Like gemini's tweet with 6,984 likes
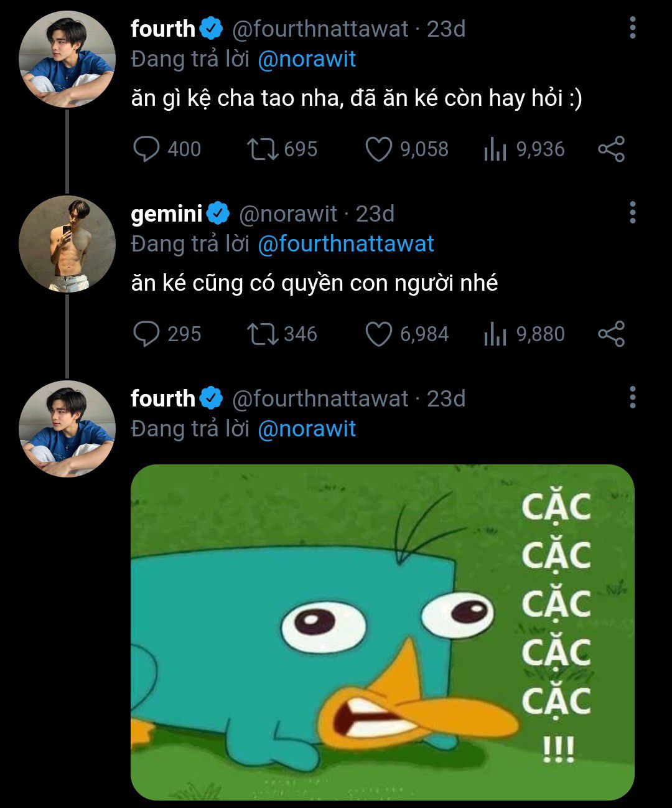 (x=378, y=334)
